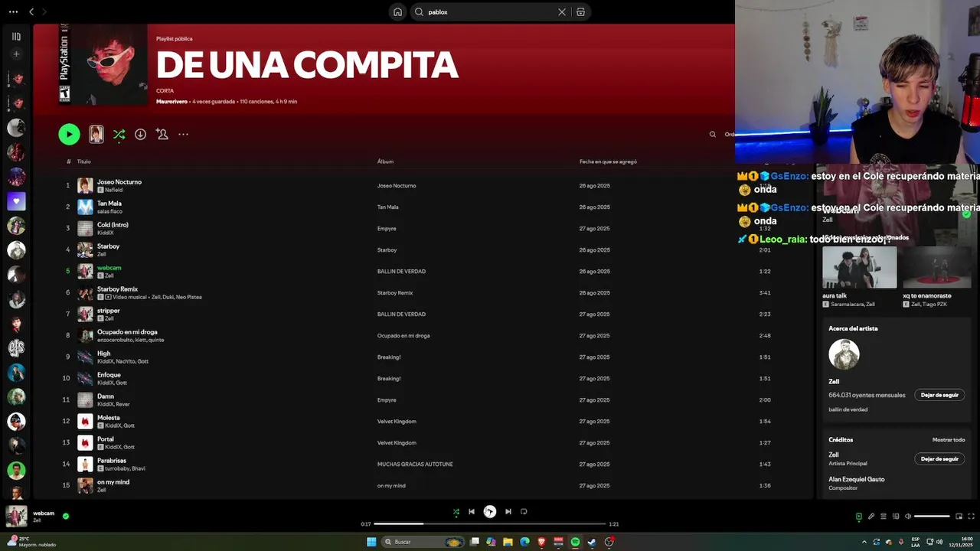Image resolution: width=980 pixels, height=551 pixels.
Task: Unfollow Zell under Créditos section
Action: click(x=939, y=458)
